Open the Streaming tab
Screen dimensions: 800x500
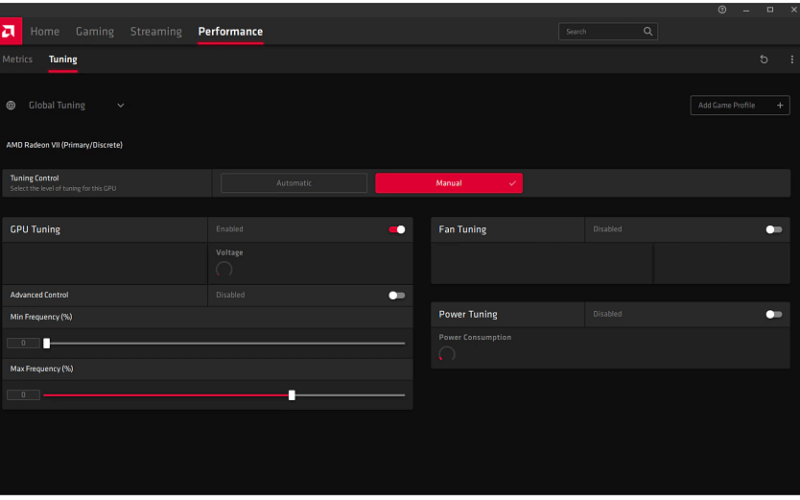156,32
